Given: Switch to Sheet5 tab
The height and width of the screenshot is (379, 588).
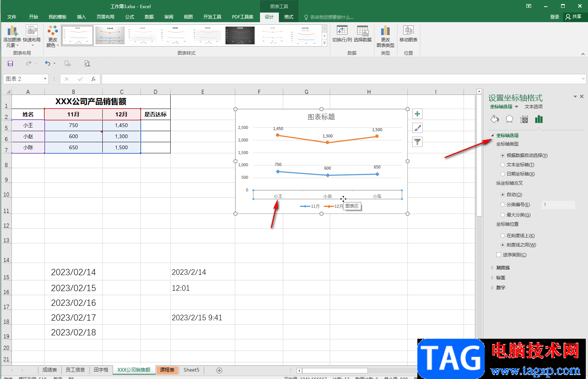Looking at the screenshot, I should pos(191,370).
